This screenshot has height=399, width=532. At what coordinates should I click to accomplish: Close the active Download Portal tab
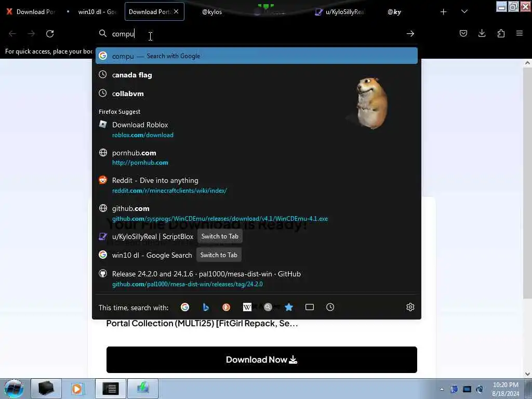[176, 11]
